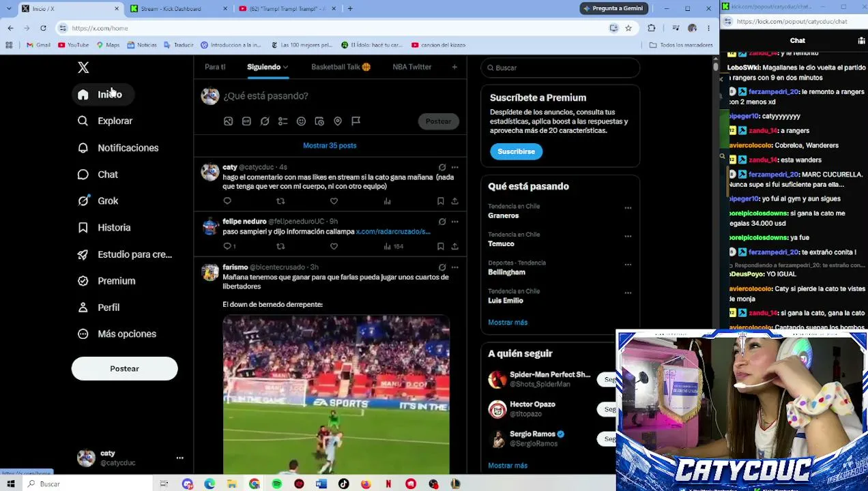Open more options on farismo's post

pyautogui.click(x=454, y=267)
